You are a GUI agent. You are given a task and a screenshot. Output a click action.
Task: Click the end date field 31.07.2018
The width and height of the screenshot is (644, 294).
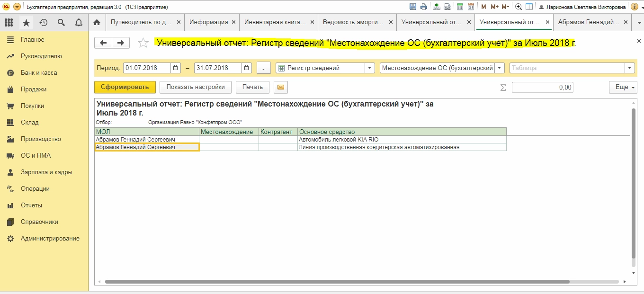click(x=217, y=68)
